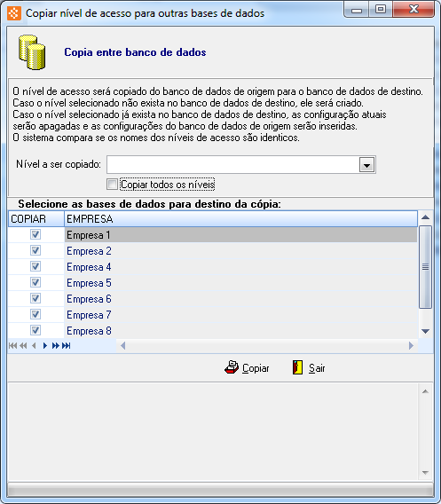This screenshot has height=504, width=441.
Task: Click the grid scroll down arrow
Action: pos(426,331)
